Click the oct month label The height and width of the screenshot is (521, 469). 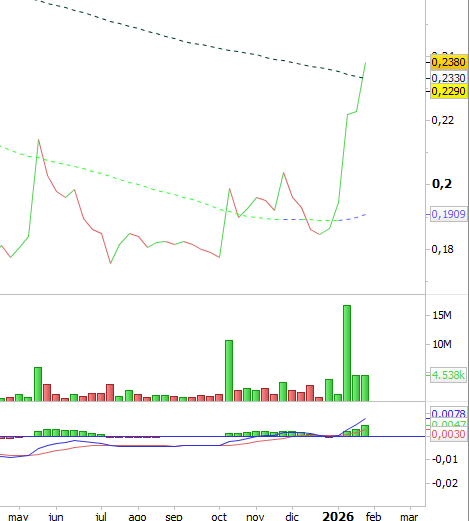(x=219, y=517)
